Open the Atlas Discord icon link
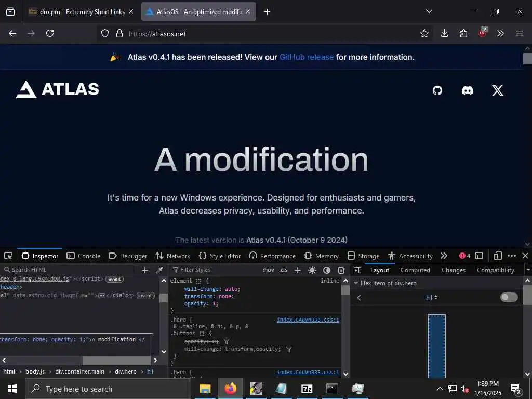Viewport: 532px width, 399px height. pyautogui.click(x=468, y=90)
